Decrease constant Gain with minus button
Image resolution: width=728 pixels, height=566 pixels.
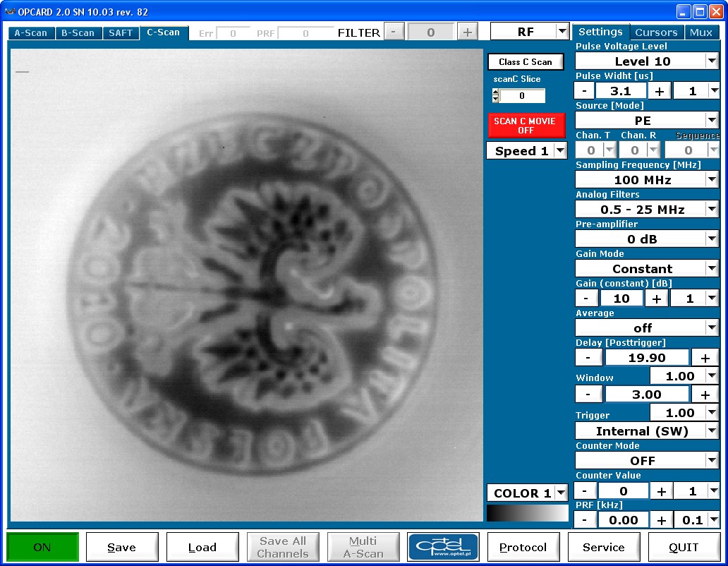click(586, 298)
